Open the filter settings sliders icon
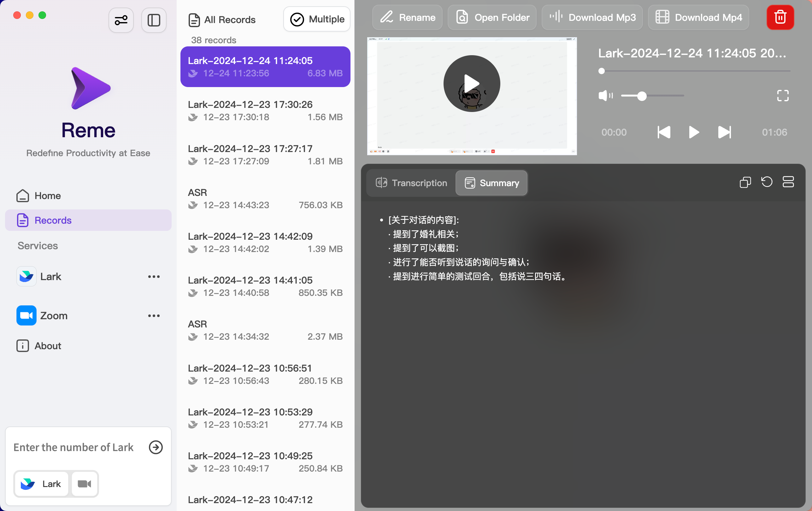The width and height of the screenshot is (812, 511). point(121,20)
